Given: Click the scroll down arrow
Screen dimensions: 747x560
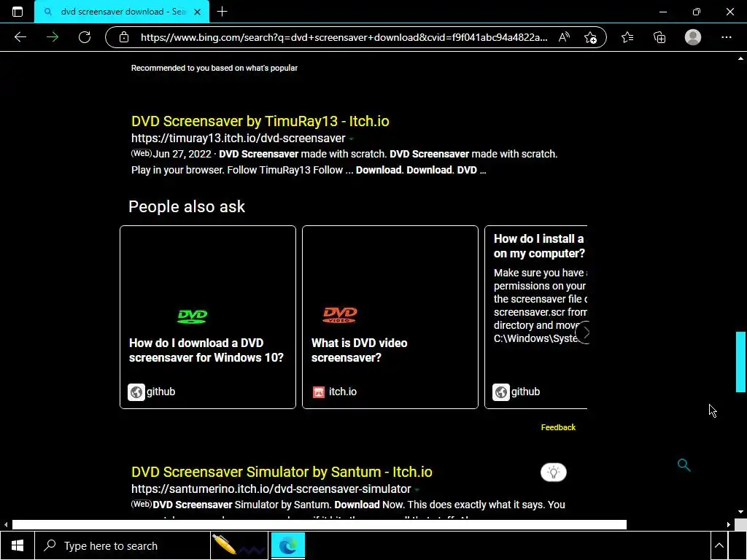Looking at the screenshot, I should click(740, 512).
